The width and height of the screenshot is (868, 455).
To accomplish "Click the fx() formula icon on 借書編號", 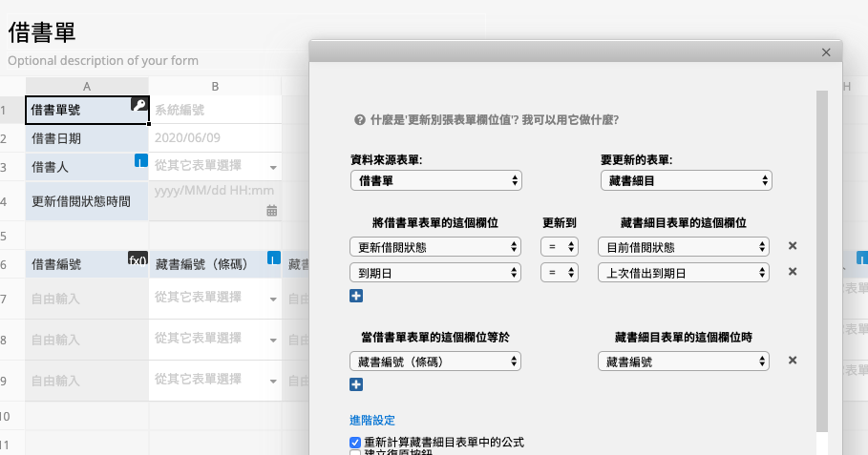I will tap(138, 259).
